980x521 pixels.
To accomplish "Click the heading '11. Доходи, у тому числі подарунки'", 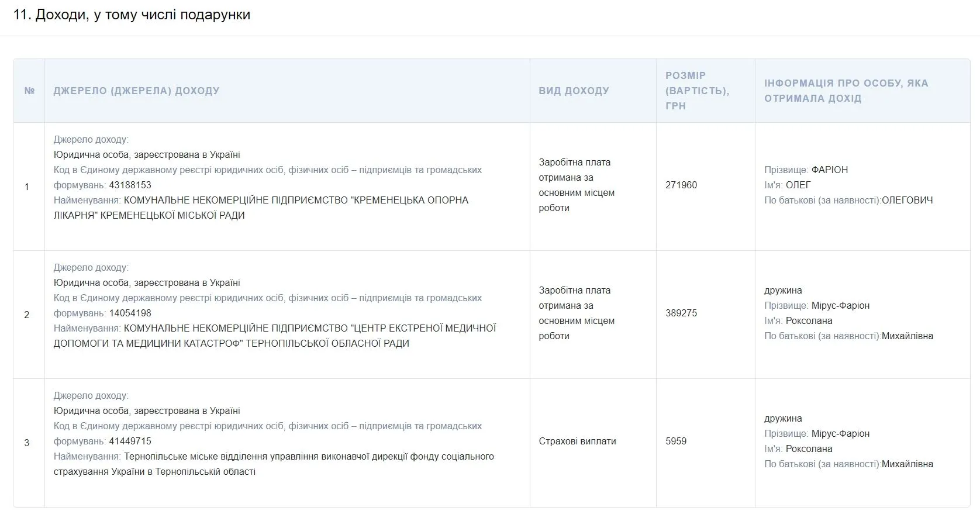I will tap(132, 15).
